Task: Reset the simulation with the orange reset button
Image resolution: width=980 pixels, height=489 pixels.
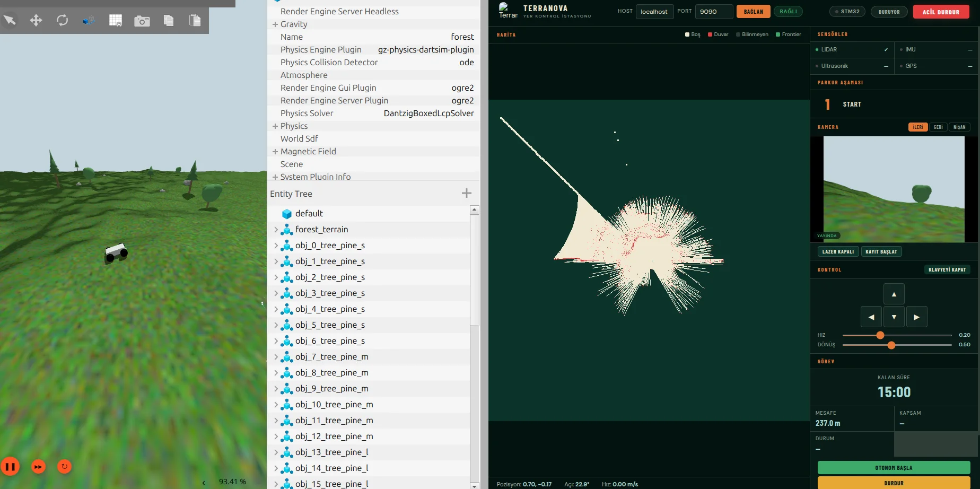Action: [64, 467]
